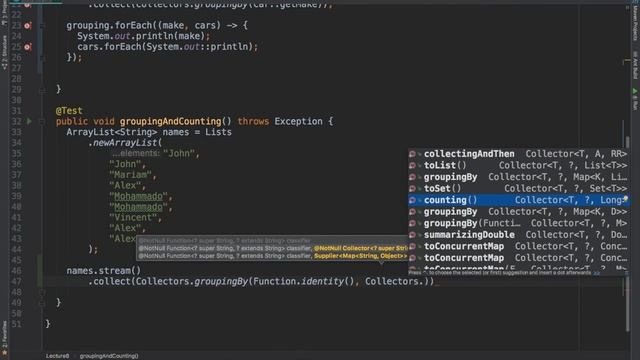This screenshot has height=360, width=640.
Task: Click the method icon beside counting()
Action: [x=412, y=200]
